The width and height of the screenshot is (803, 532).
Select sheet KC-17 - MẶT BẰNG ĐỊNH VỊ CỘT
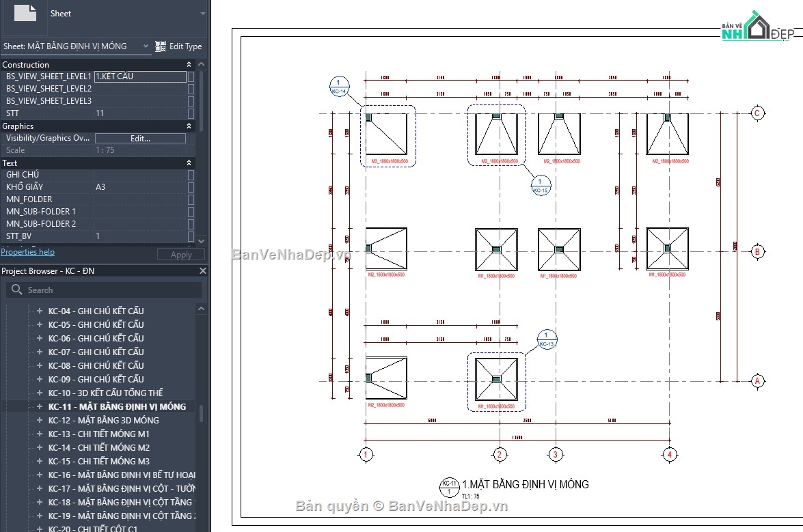pyautogui.click(x=122, y=488)
